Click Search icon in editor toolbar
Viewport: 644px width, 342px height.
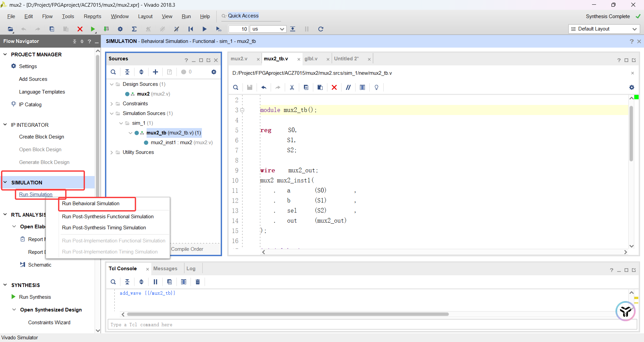[x=236, y=88]
